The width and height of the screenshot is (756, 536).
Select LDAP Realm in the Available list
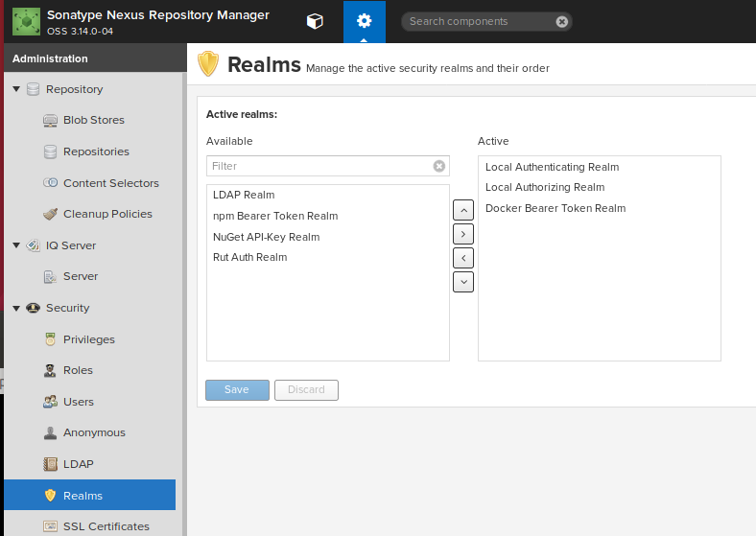point(328,195)
